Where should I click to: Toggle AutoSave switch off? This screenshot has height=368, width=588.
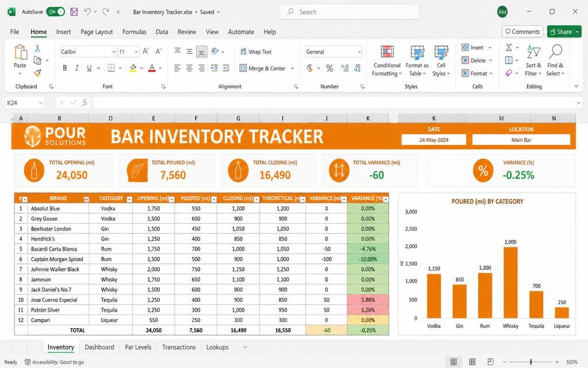pyautogui.click(x=56, y=11)
